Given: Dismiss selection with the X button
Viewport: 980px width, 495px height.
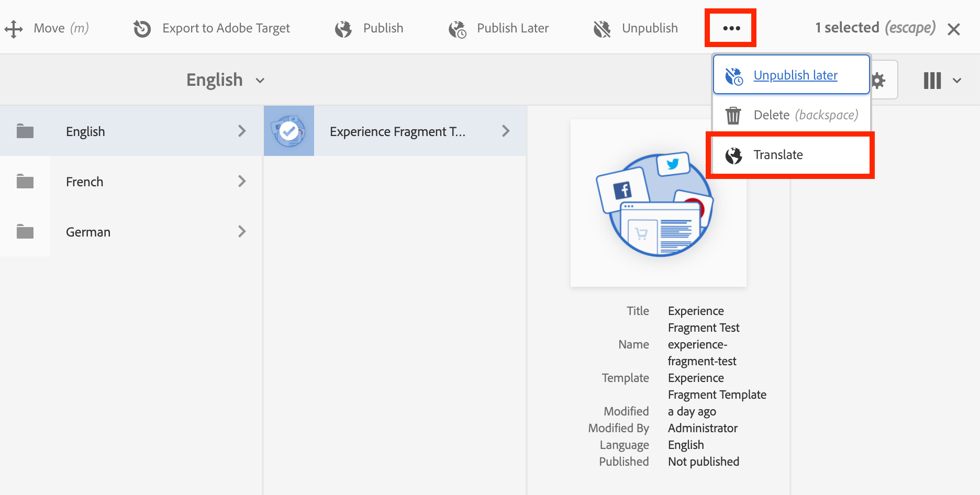Looking at the screenshot, I should point(954,29).
